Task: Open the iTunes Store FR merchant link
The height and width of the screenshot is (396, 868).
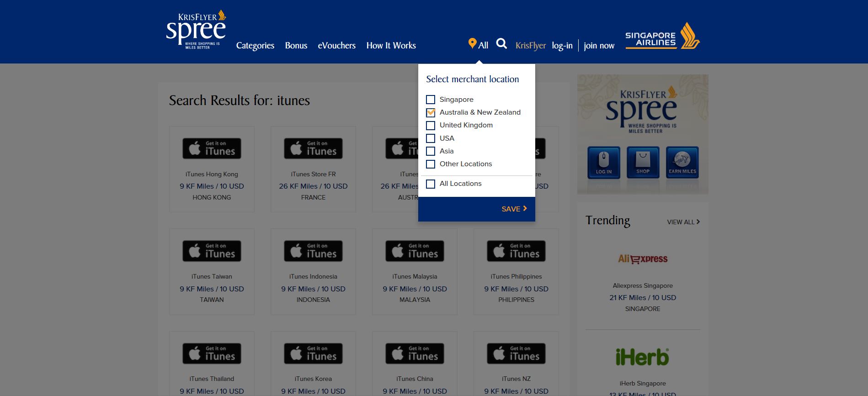Action: click(x=313, y=174)
